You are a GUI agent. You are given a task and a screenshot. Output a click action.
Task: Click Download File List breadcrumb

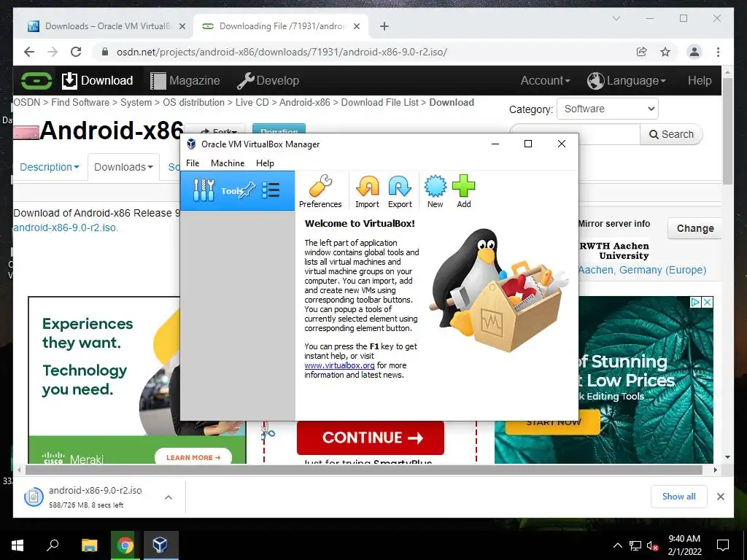tap(379, 102)
